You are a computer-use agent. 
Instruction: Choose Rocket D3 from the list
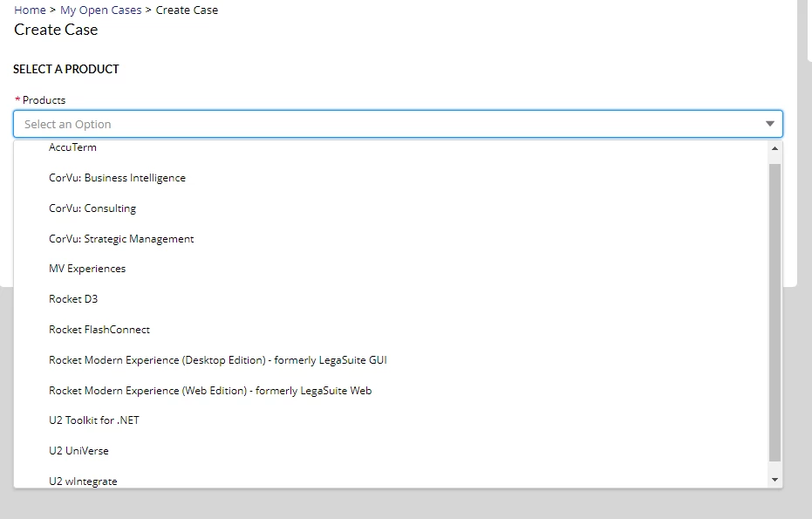[391, 299]
